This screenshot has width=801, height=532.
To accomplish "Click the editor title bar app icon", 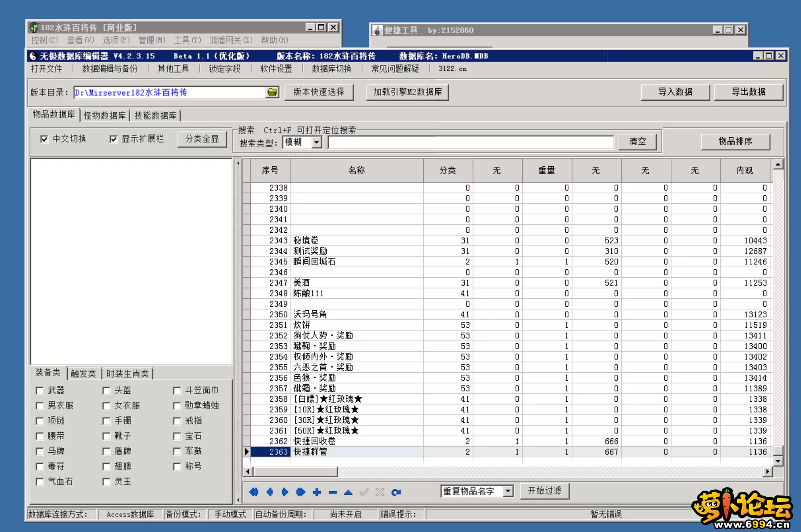I will (33, 56).
